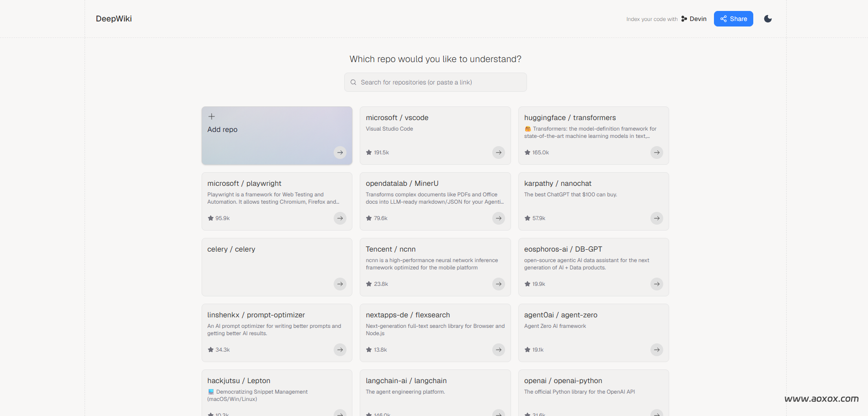Click "The best ChatGPT that $100 can buy."
868x416 pixels.
(x=570, y=195)
